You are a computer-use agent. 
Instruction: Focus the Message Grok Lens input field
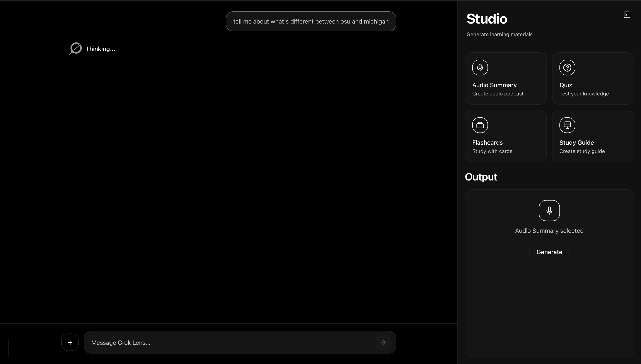click(x=230, y=342)
